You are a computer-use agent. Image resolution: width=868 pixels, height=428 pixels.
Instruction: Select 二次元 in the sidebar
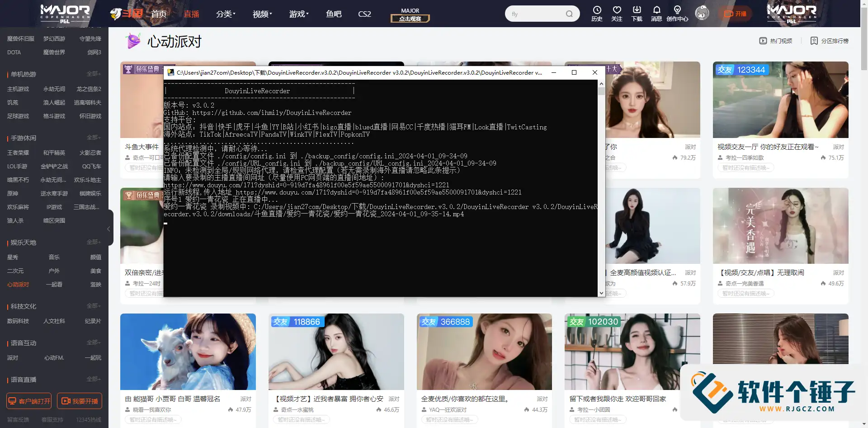tap(15, 271)
